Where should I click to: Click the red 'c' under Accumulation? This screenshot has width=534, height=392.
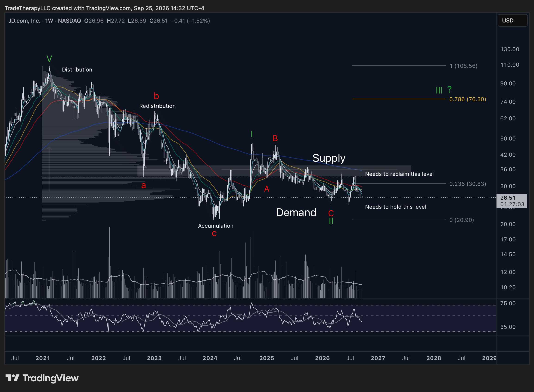[x=214, y=233]
